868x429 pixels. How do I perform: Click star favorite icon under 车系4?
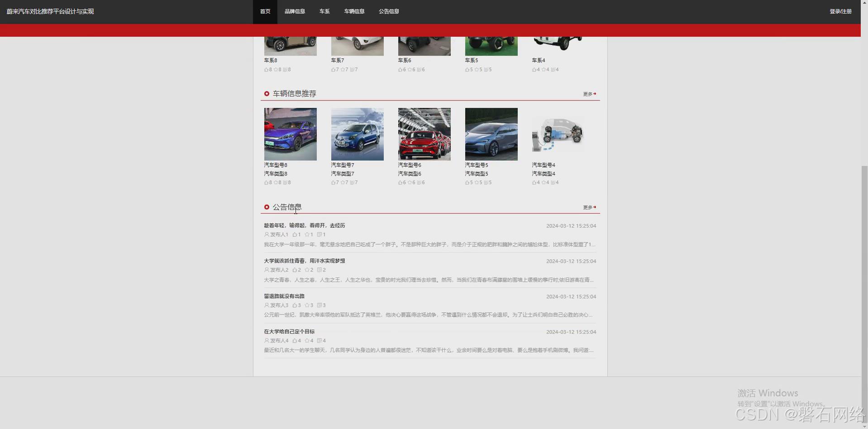[544, 70]
